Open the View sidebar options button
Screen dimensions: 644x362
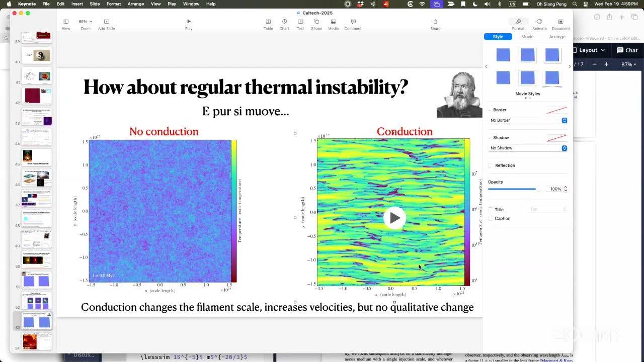pos(66,24)
